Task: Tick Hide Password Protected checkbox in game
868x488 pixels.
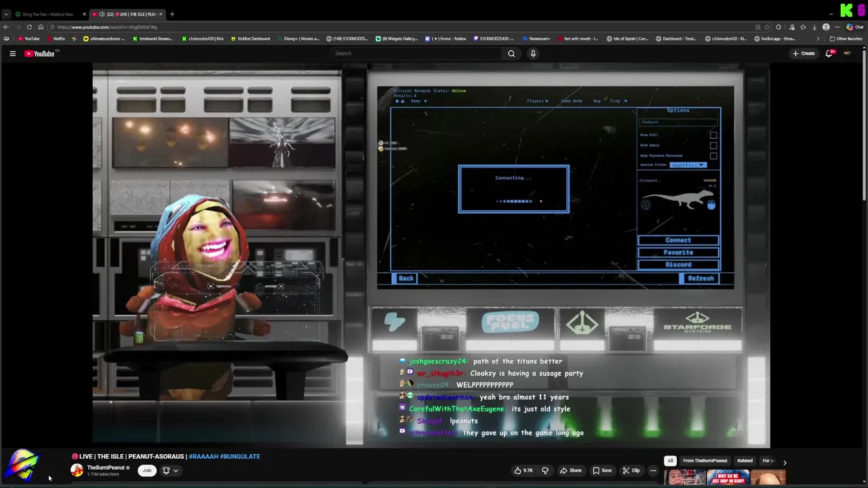Action: (713, 155)
